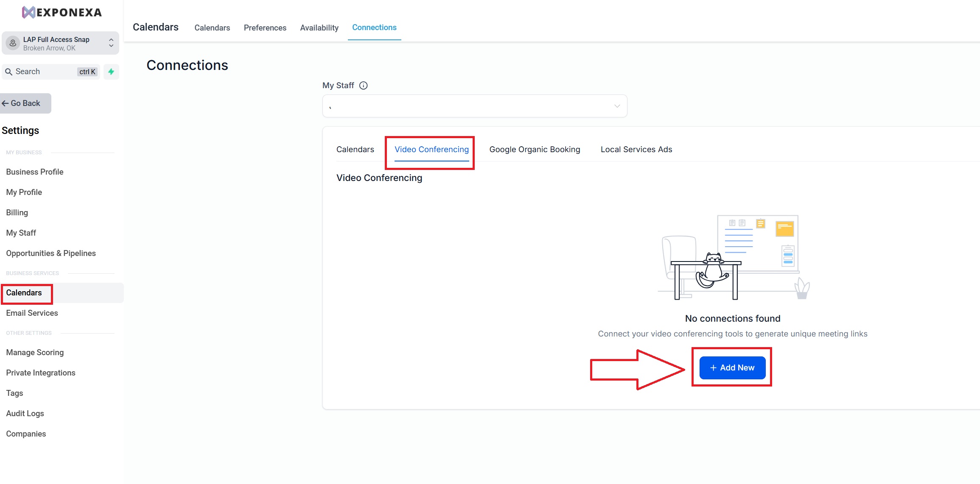Open the Preferences tab in top navigation
Viewport: 980px width, 484px height.
tap(265, 28)
